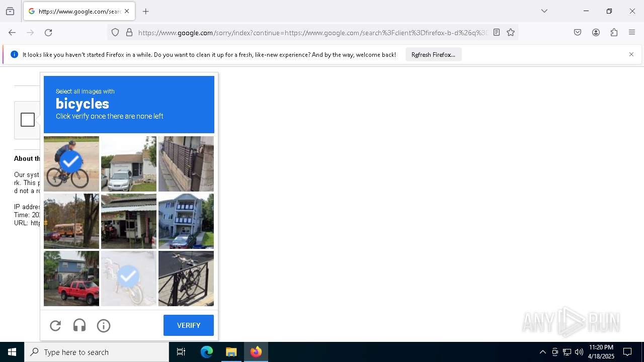Image resolution: width=644 pixels, height=362 pixels.
Task: Close the google.com search tab
Action: [127, 11]
